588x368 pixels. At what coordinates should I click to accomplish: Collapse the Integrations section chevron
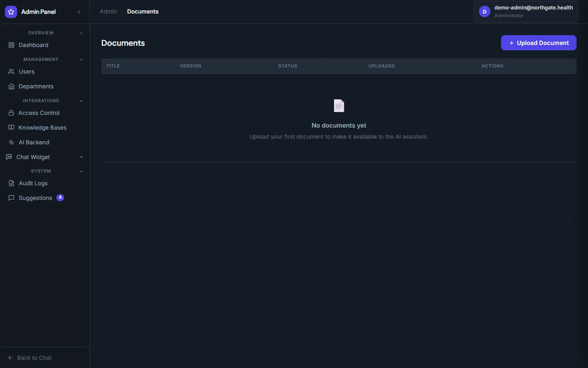coord(81,101)
